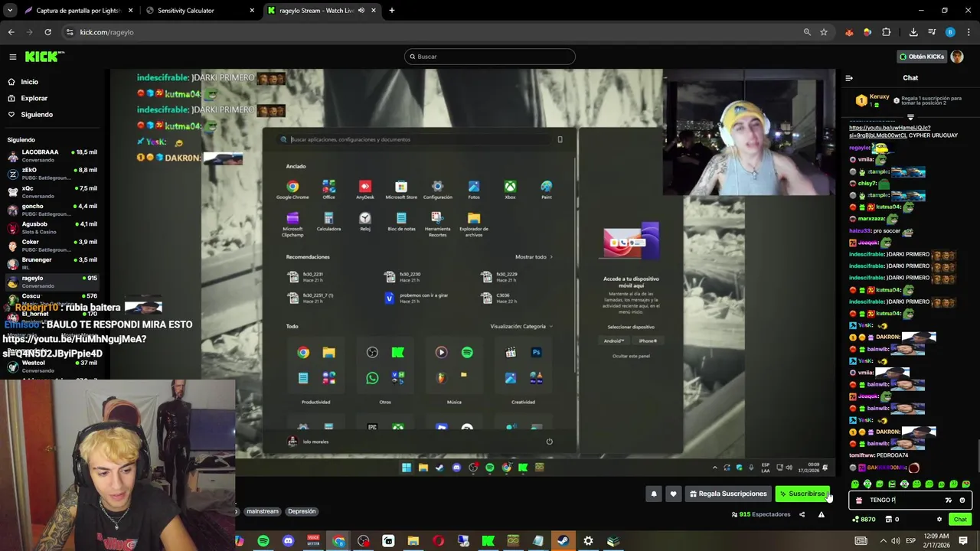
Task: Open browser downloads
Action: pos(913,32)
